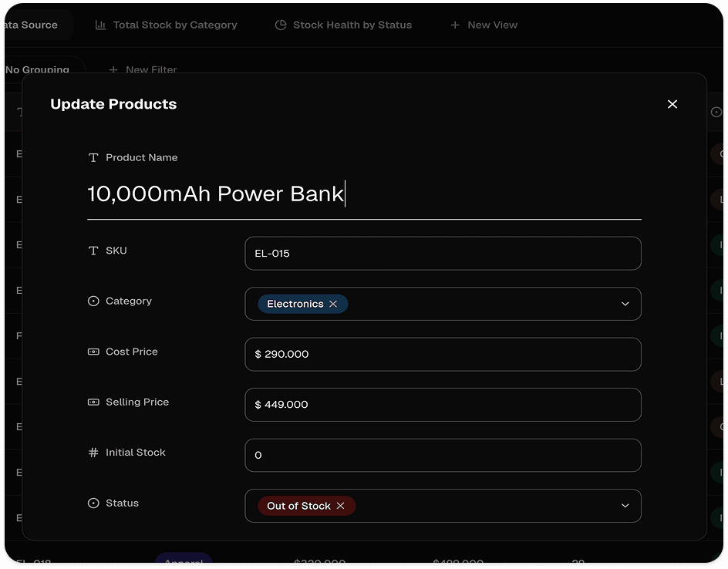Viewport: 728px width, 569px height.
Task: Click the Cost Price currency icon
Action: point(93,352)
